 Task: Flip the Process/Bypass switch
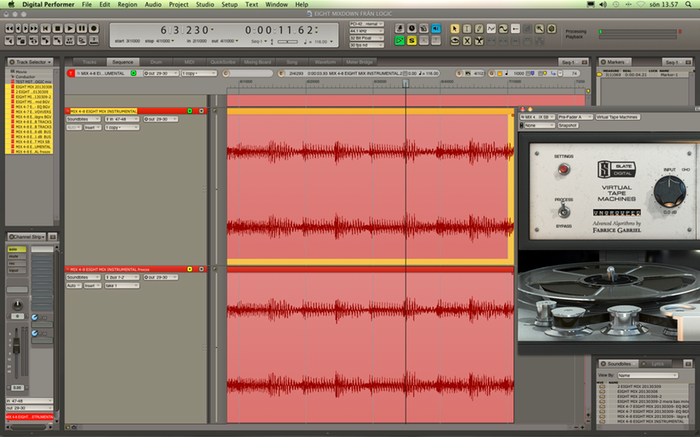coord(564,211)
